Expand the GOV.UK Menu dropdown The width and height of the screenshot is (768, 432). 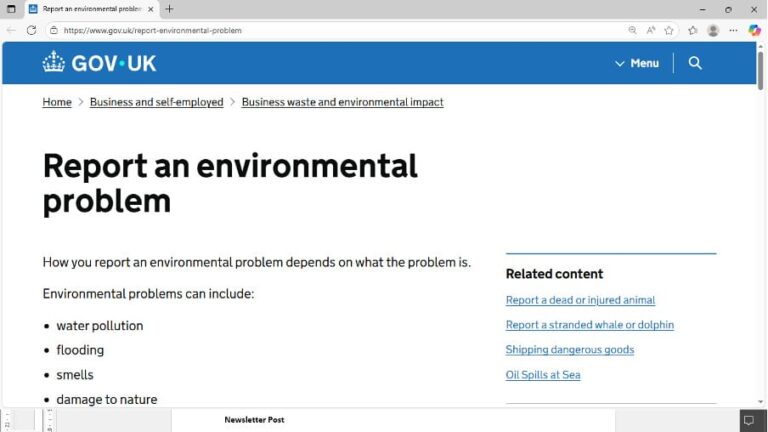[636, 63]
